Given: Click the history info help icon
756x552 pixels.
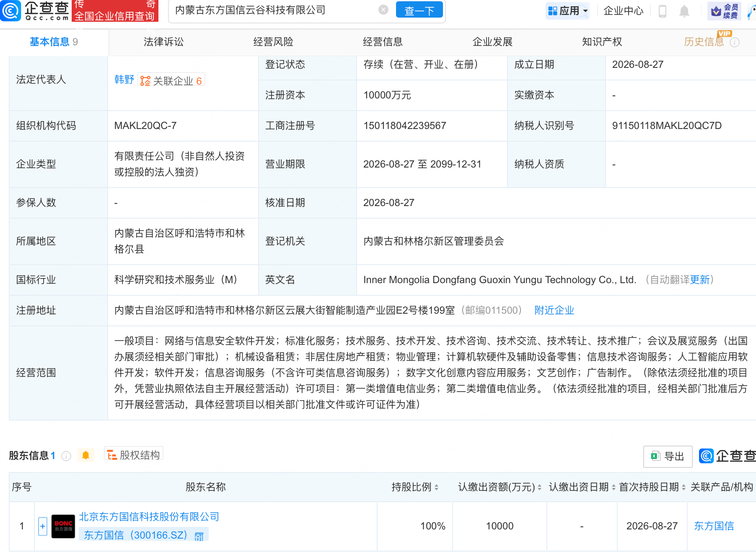Looking at the screenshot, I should (735, 42).
